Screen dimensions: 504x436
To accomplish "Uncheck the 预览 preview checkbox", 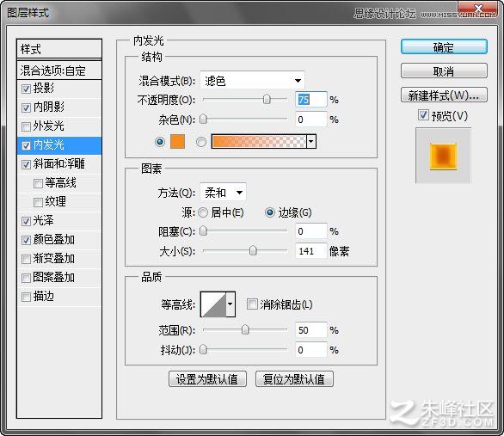I will tap(423, 115).
